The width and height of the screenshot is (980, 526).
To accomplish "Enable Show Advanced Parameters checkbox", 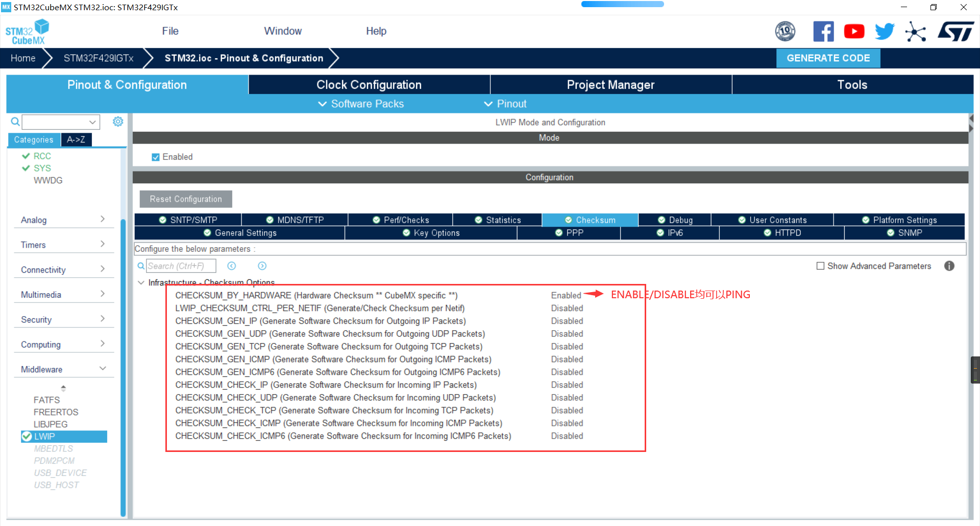I will pos(820,266).
